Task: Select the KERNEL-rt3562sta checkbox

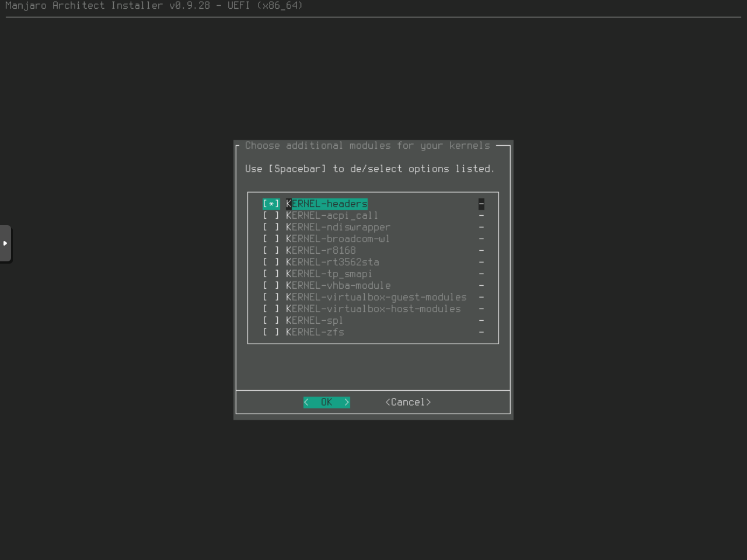Action: pyautogui.click(x=271, y=262)
